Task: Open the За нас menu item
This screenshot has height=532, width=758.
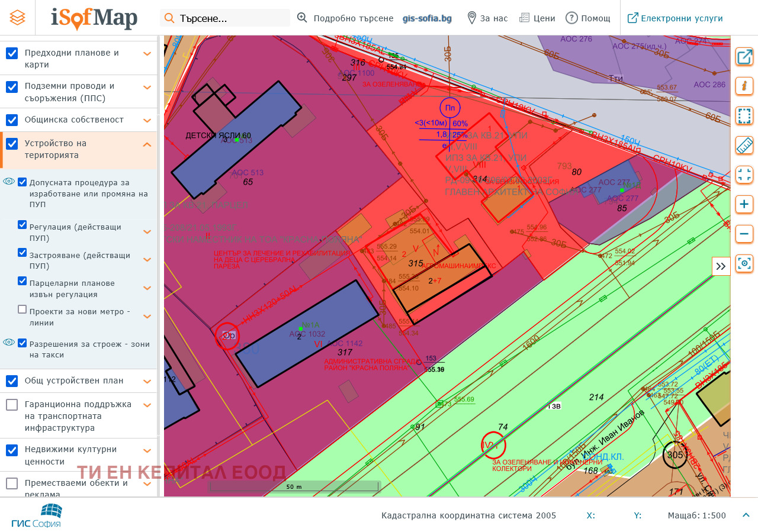Action: pos(487,18)
